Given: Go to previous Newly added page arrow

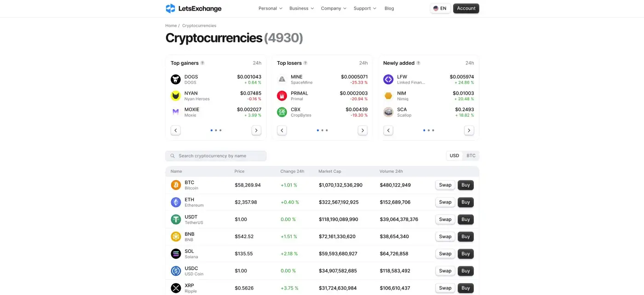Looking at the screenshot, I should tap(388, 130).
